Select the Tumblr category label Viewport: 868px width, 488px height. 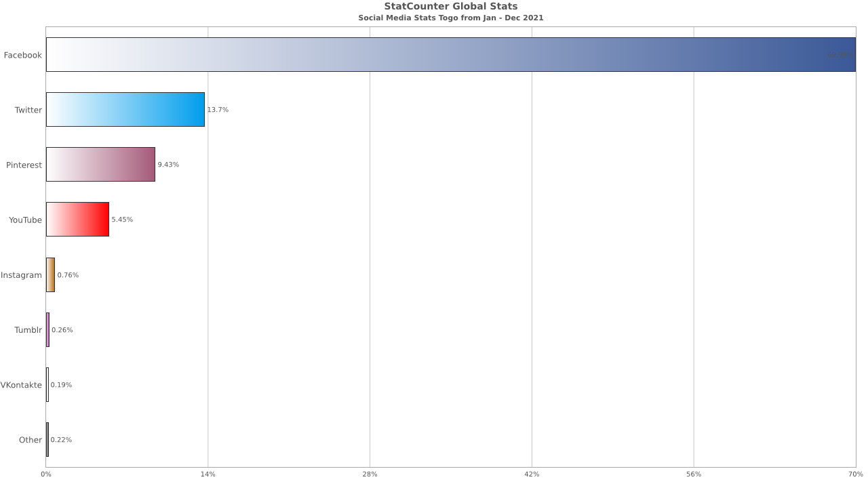[x=28, y=330]
